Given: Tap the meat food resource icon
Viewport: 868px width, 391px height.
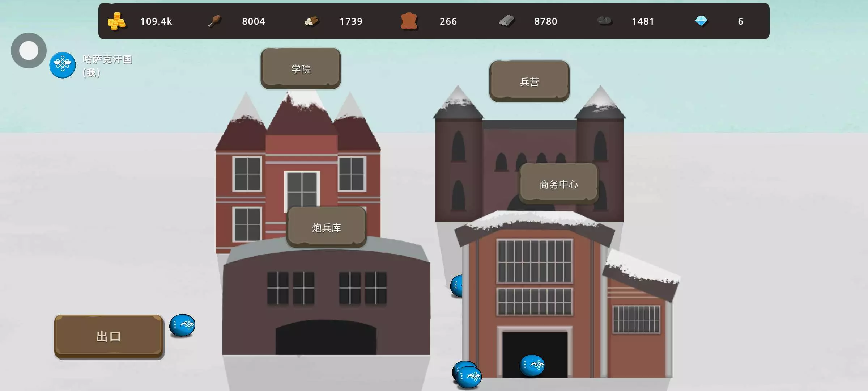Looking at the screenshot, I should coord(214,21).
